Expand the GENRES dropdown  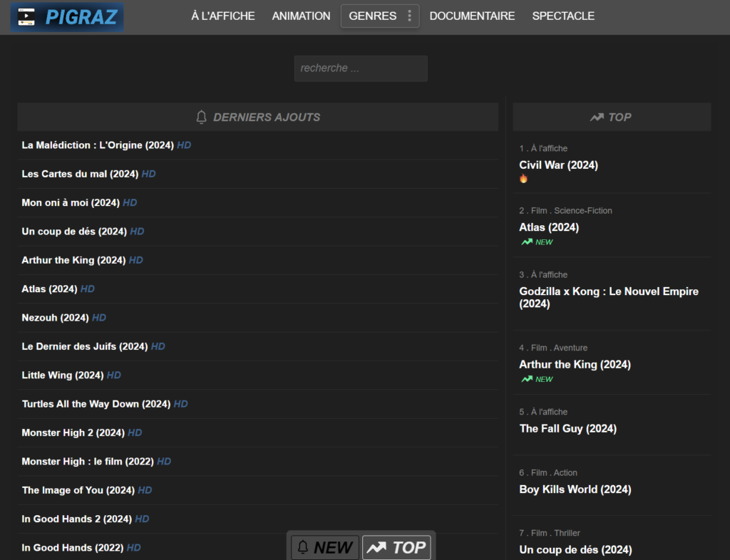(x=380, y=16)
